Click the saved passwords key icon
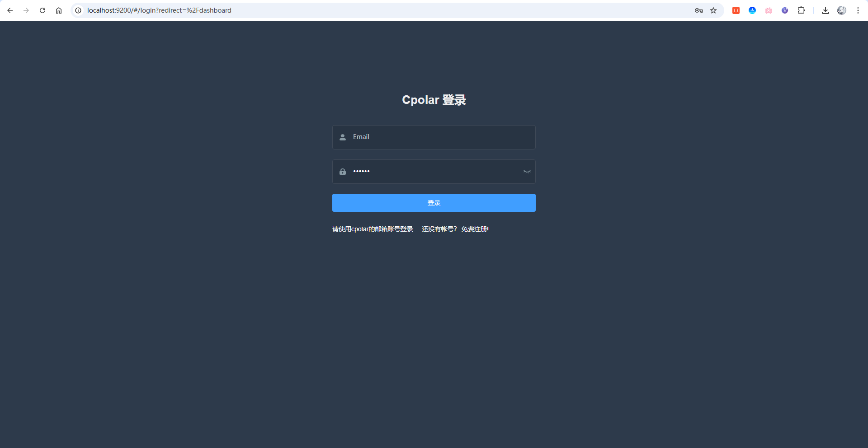Image resolution: width=868 pixels, height=448 pixels. pos(698,10)
